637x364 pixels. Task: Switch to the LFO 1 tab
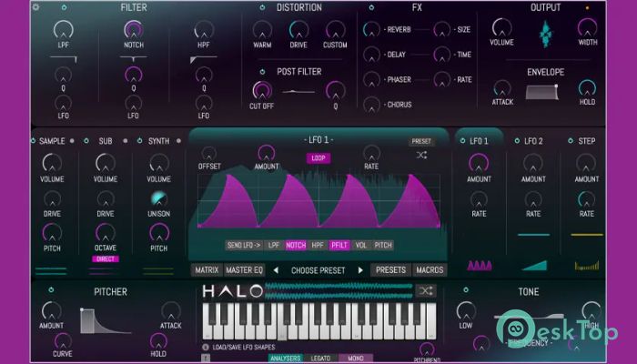[x=479, y=141]
